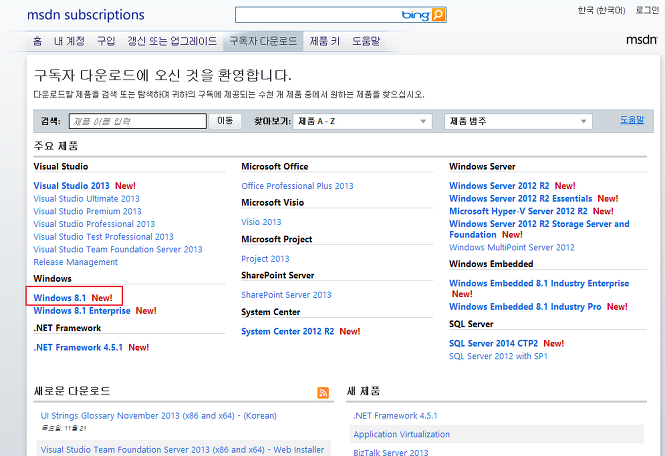This screenshot has height=456, width=665.
Task: Select the 구독자 다운로드 tab
Action: (263, 41)
